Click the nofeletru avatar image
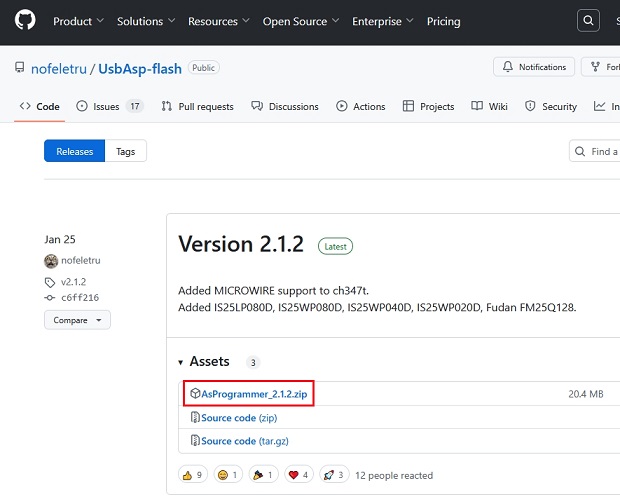 click(x=51, y=261)
